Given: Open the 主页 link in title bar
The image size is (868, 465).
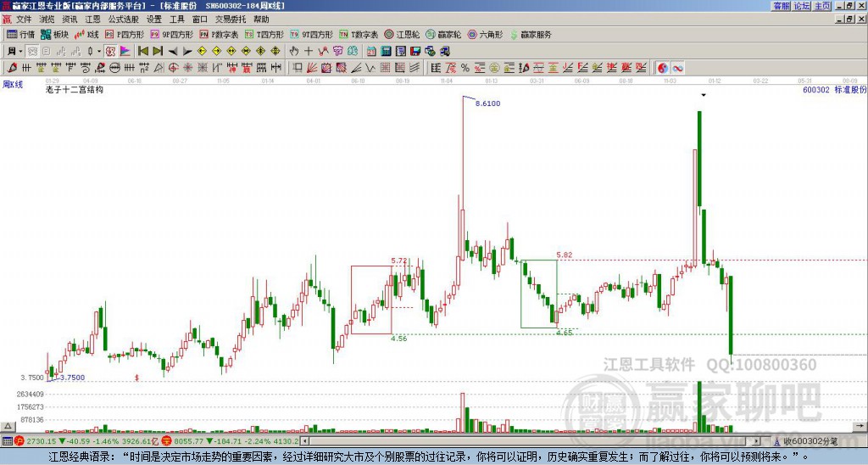Looking at the screenshot, I should [x=822, y=6].
